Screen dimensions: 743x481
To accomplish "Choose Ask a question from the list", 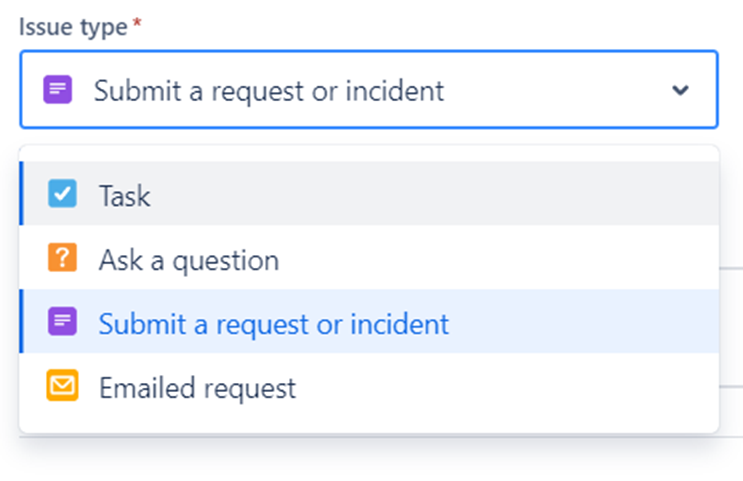I will 369,257.
